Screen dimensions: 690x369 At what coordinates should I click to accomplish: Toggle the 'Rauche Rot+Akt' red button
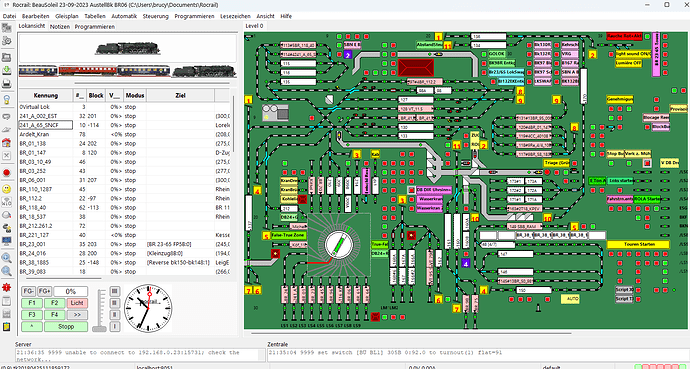tap(624, 36)
